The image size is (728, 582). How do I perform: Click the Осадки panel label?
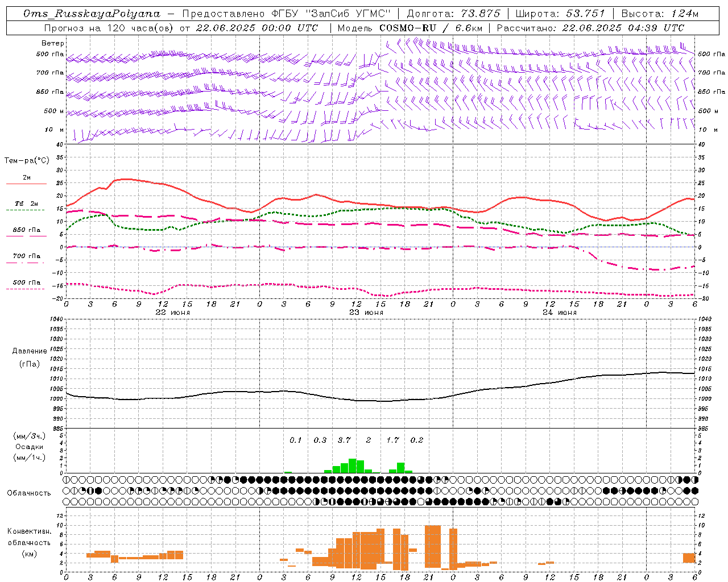(x=30, y=447)
